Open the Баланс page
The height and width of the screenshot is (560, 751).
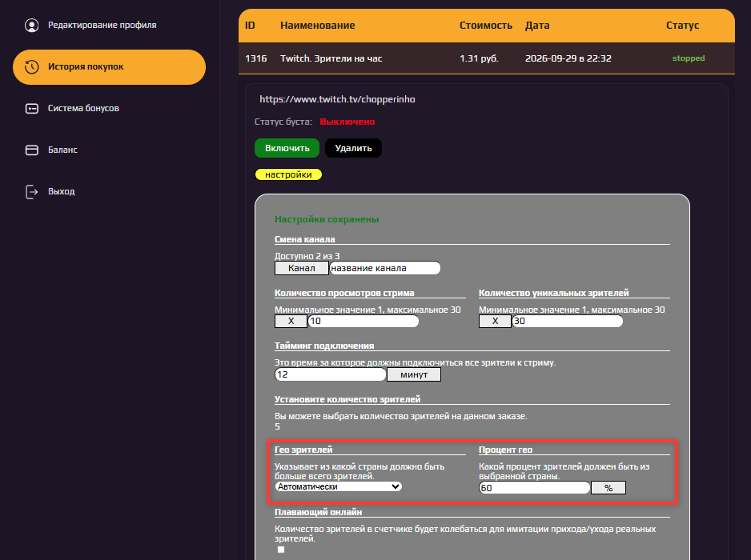coord(62,150)
